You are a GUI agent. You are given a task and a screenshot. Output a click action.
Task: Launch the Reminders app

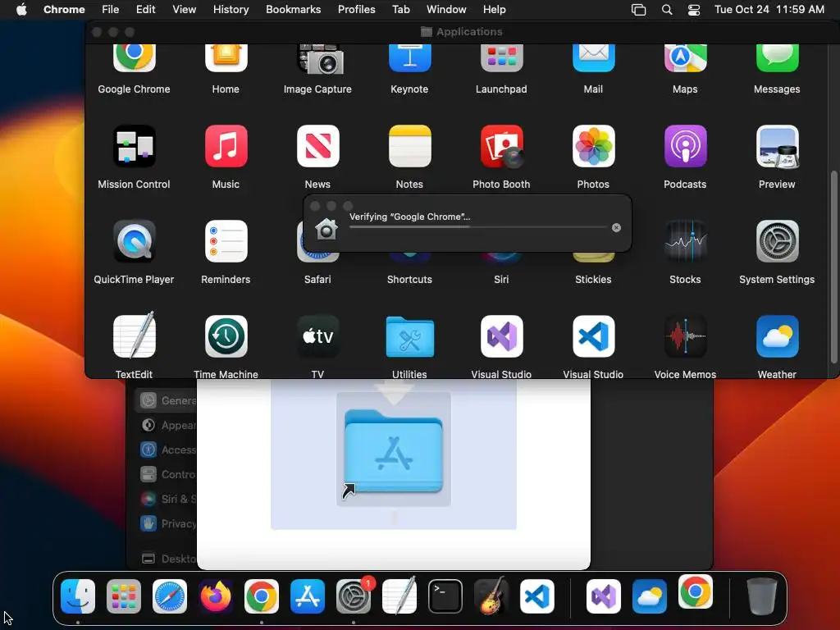(x=226, y=241)
